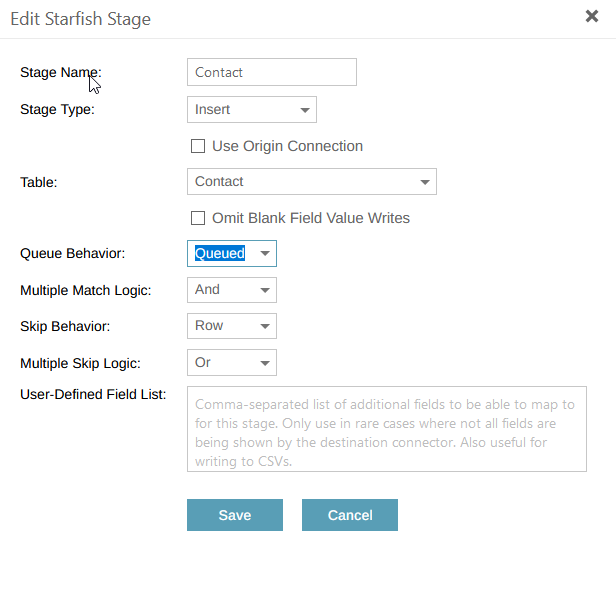The image size is (616, 612).
Task: Click the User-Defined Field List textbox
Action: [386, 429]
